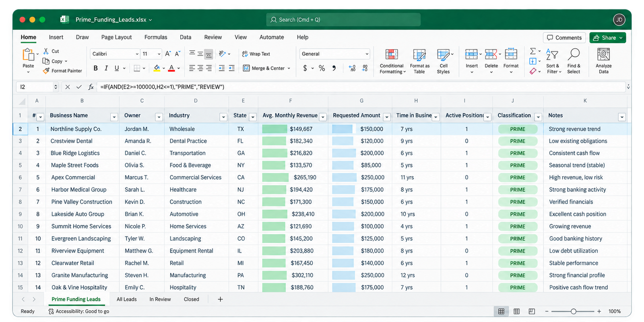Viewport: 644px width, 322px height.
Task: Open the Calibri font name dropdown
Action: (x=136, y=54)
